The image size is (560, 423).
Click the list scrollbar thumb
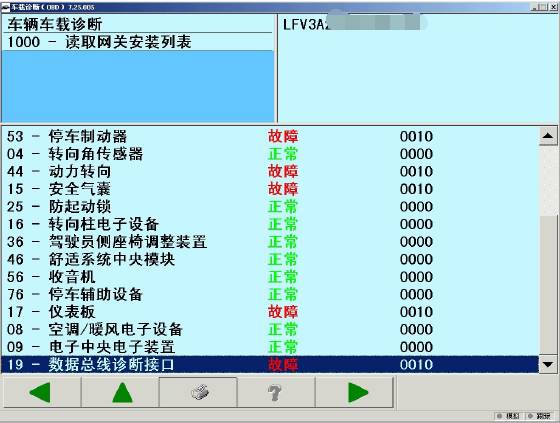pos(548,285)
